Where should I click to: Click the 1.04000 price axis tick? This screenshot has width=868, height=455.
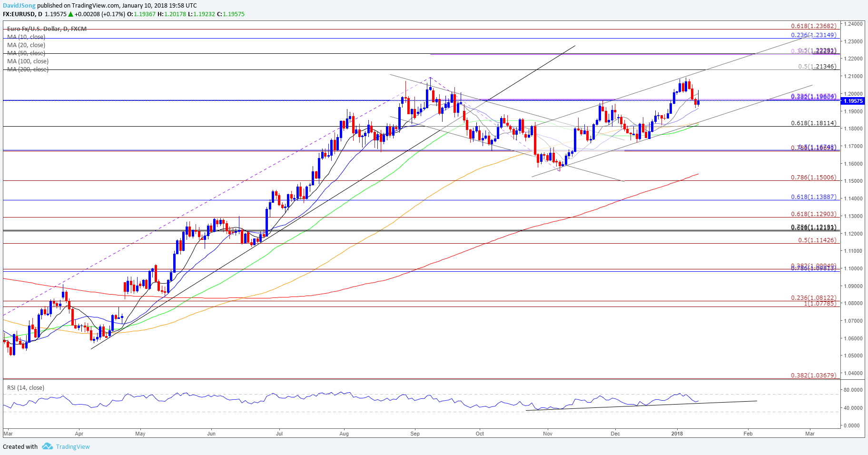coord(854,373)
